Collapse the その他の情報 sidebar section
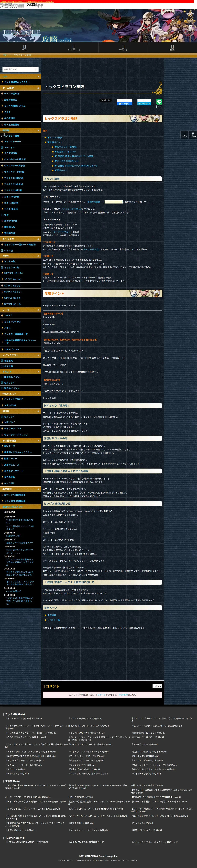Screen dimensions: 197x868 (38, 441)
